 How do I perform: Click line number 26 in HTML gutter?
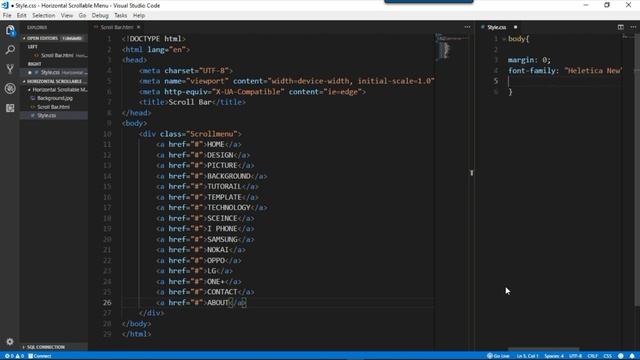point(107,302)
